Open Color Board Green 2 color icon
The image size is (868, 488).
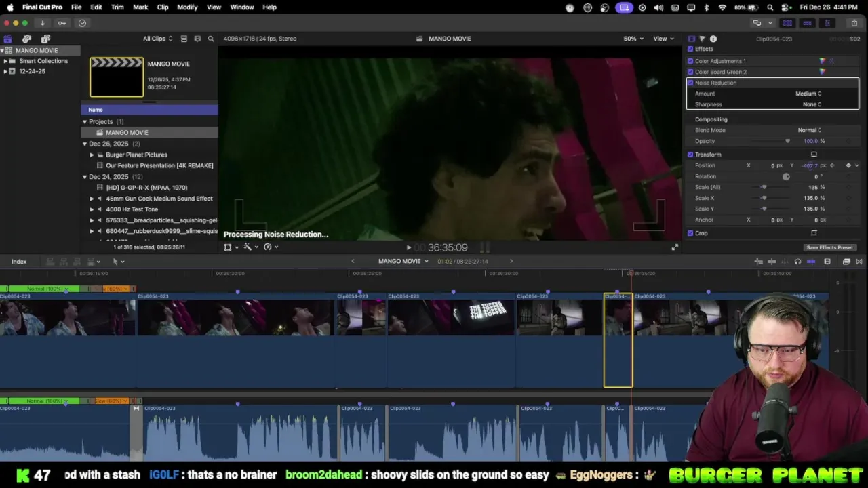point(822,72)
